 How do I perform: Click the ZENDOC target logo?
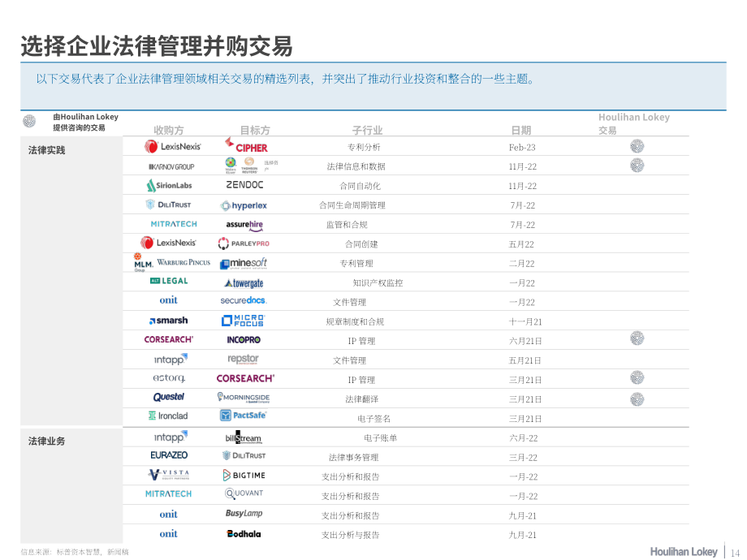pyautogui.click(x=244, y=185)
